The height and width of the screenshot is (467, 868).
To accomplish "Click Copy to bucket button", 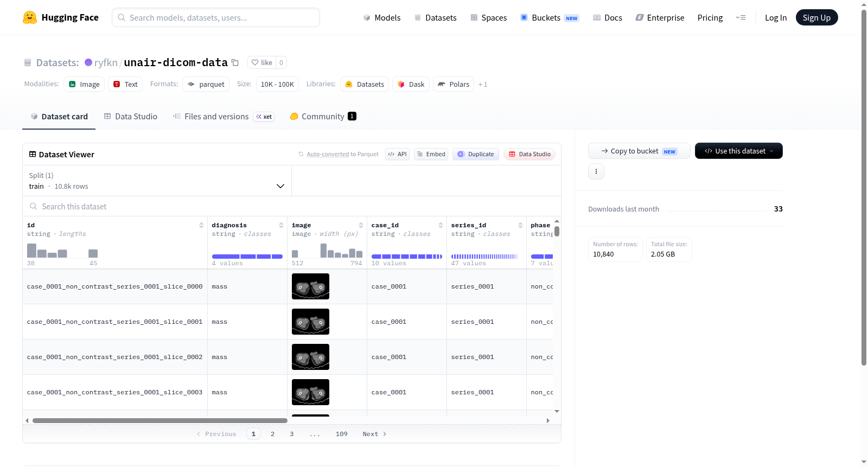I will coord(639,151).
